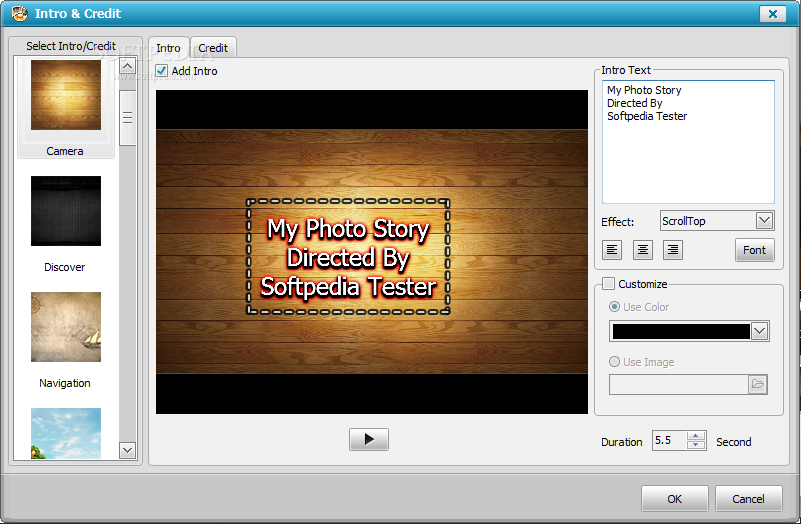Increase the duration with up spinner
Image resolution: width=801 pixels, height=524 pixels.
tap(696, 436)
